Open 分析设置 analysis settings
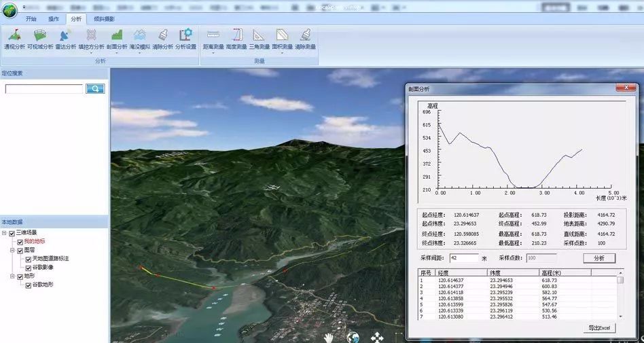The height and width of the screenshot is (343, 644). tap(185, 39)
